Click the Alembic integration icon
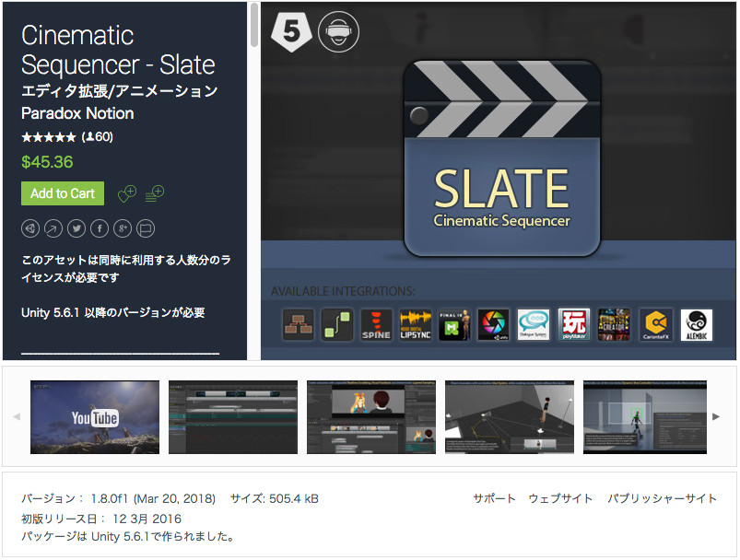Image resolution: width=740 pixels, height=560 pixels. point(697,324)
